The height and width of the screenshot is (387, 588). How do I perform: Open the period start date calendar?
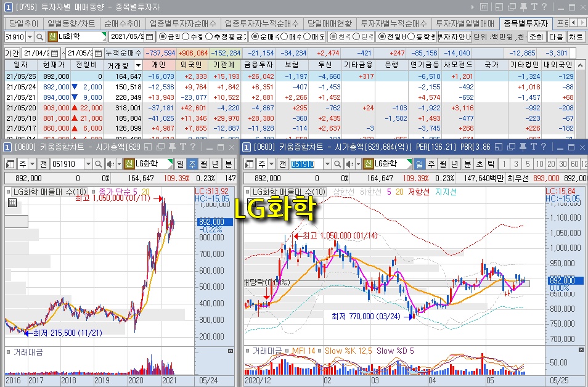(55, 53)
